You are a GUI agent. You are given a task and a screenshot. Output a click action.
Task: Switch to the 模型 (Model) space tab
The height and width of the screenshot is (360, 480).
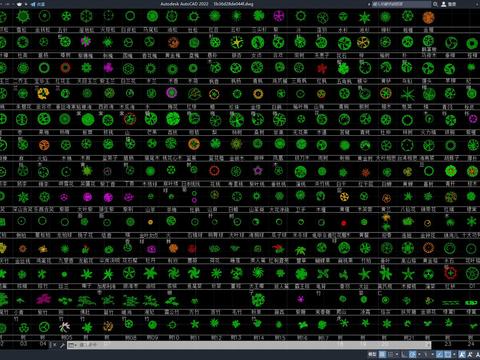372,354
